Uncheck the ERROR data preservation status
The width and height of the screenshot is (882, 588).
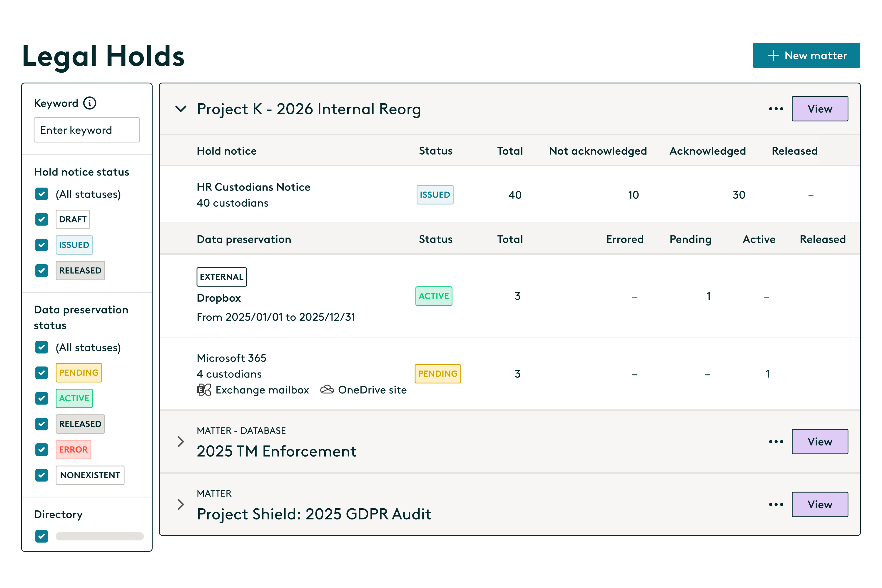[42, 449]
